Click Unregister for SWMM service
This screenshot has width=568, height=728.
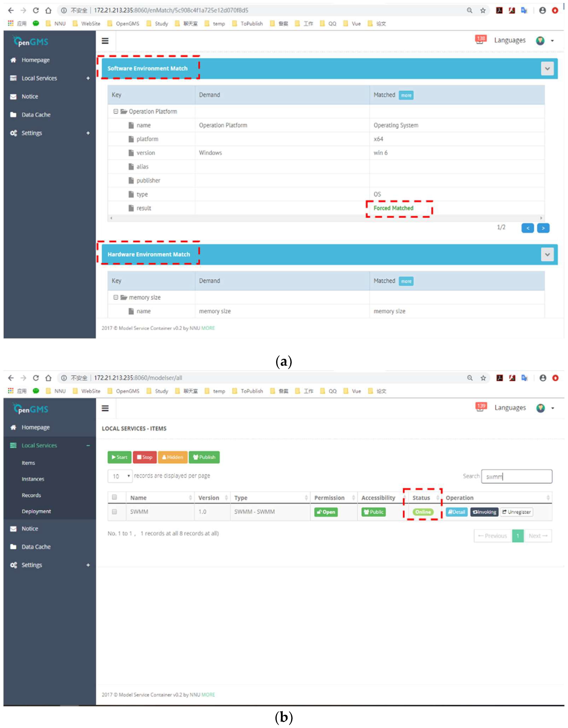point(516,512)
